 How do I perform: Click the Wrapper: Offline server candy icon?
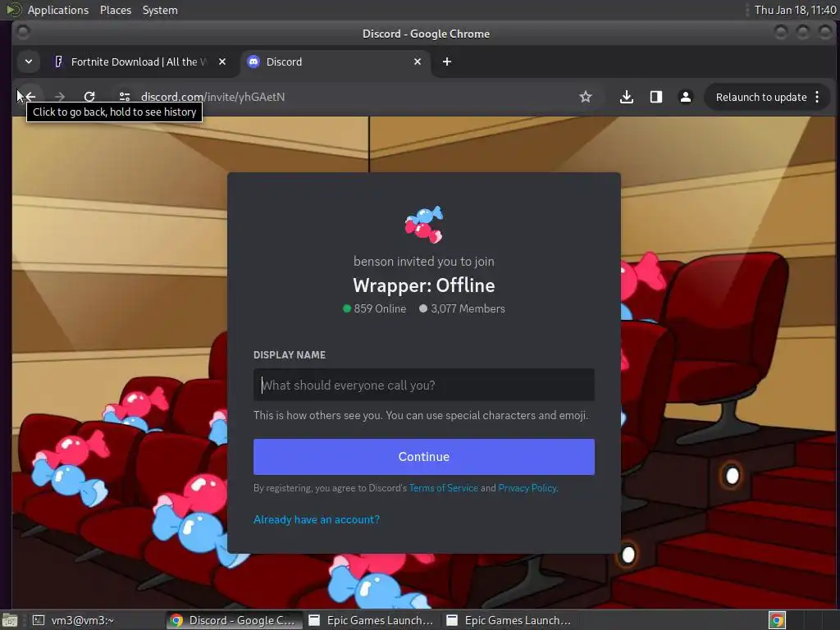pos(424,224)
